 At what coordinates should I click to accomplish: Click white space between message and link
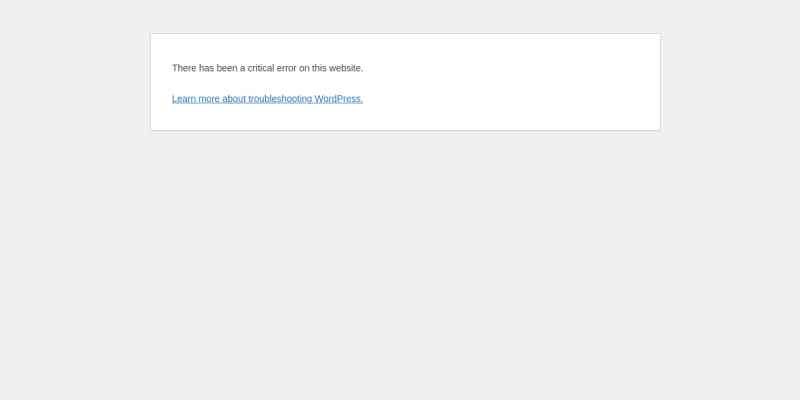click(x=300, y=83)
